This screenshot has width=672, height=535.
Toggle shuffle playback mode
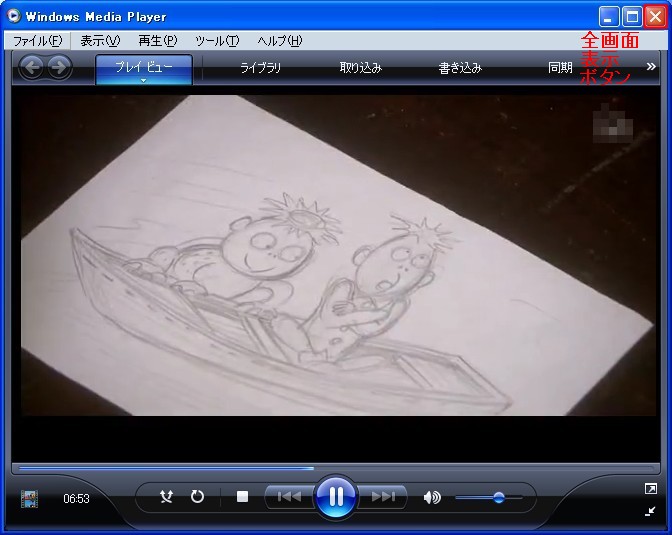click(166, 497)
